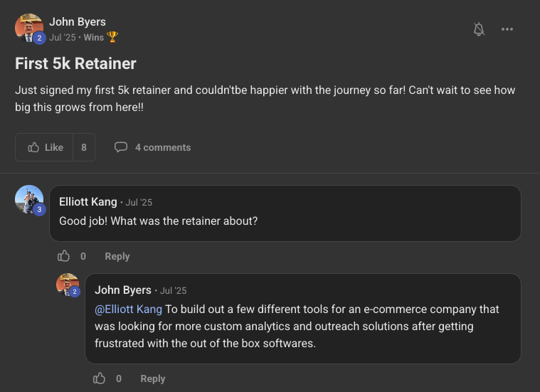Open Elliott Kang's commenter name
Viewport: 540px width, 392px height.
88,202
